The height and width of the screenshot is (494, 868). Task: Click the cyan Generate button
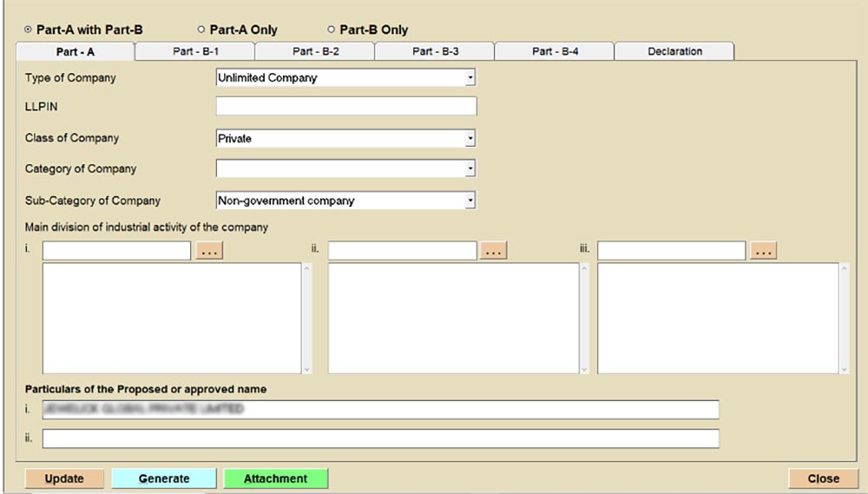coord(163,478)
